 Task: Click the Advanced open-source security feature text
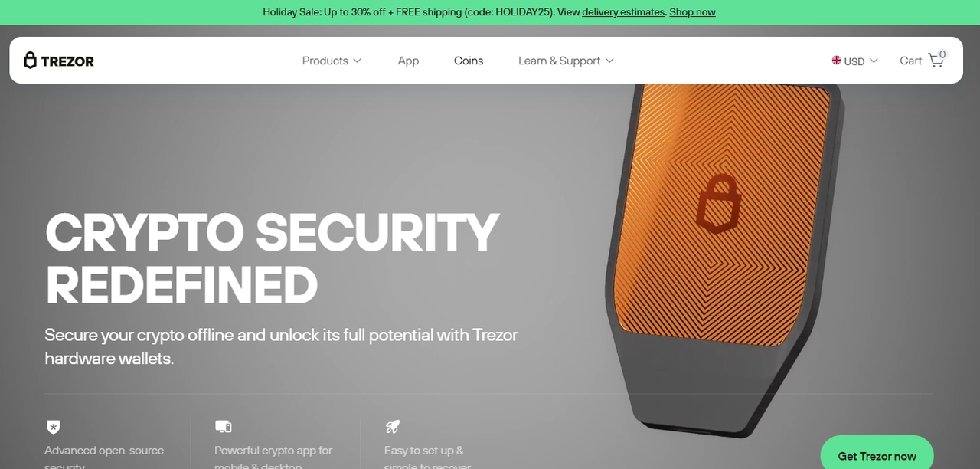(104, 457)
